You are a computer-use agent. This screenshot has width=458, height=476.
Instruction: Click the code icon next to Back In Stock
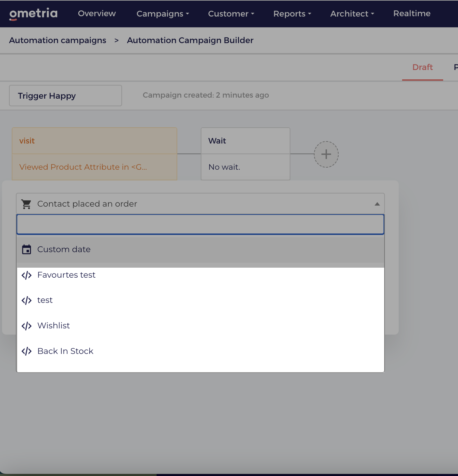click(x=27, y=351)
